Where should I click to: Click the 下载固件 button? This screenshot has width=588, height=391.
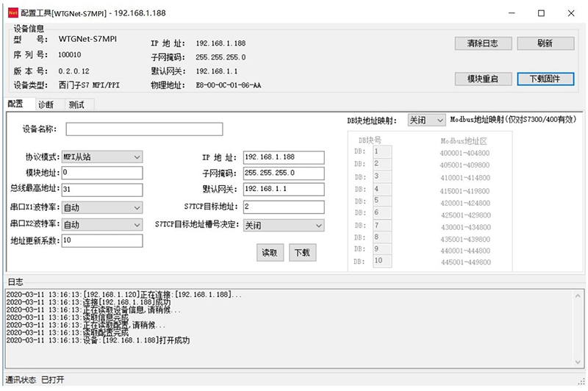coord(545,79)
